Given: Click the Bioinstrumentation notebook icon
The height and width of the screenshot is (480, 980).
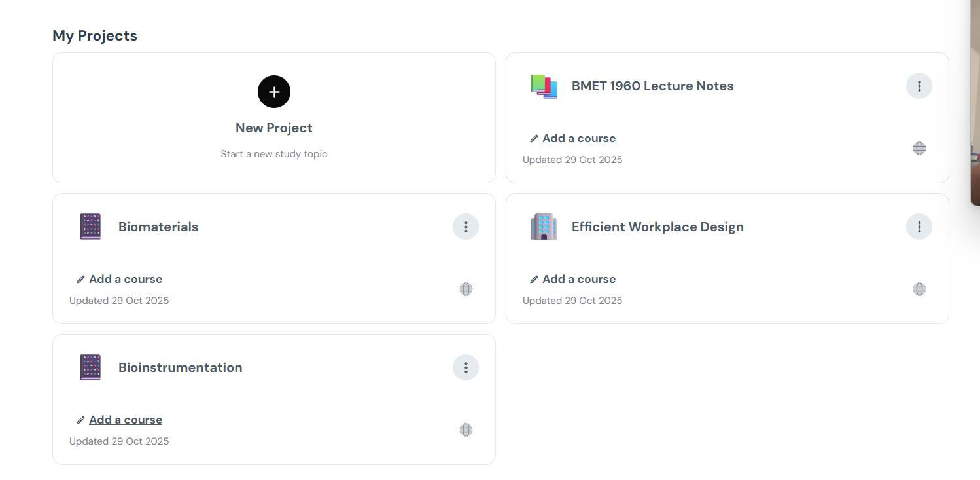Looking at the screenshot, I should click(x=90, y=367).
